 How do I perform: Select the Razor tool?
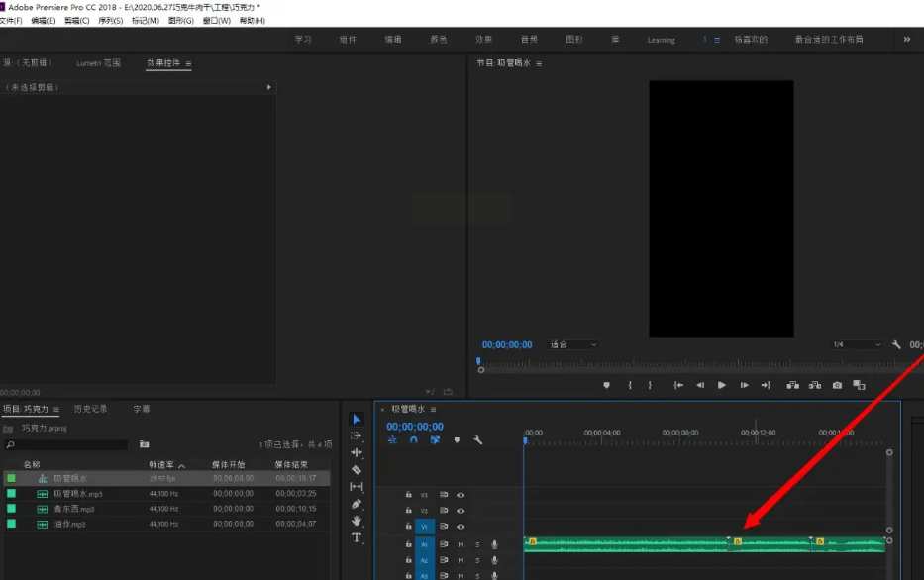point(357,470)
